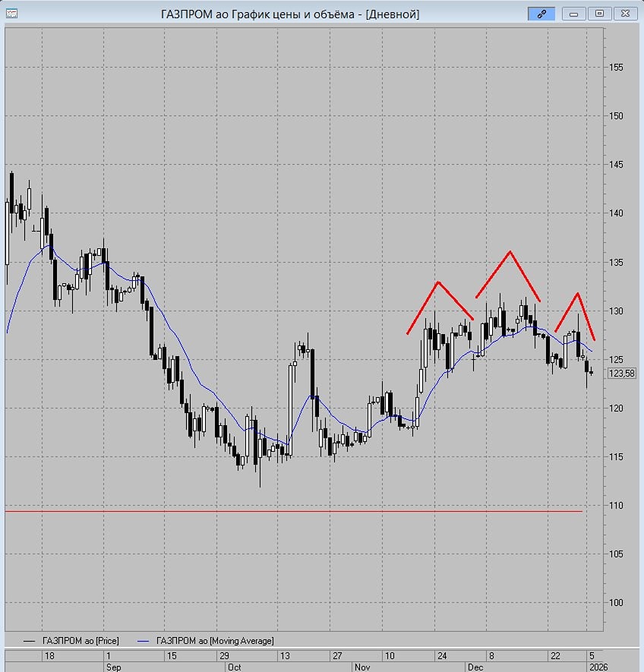The image size is (644, 672).
Task: Click the window title ГАЗПРОМ ао График цены и объёма
Action: (290, 14)
